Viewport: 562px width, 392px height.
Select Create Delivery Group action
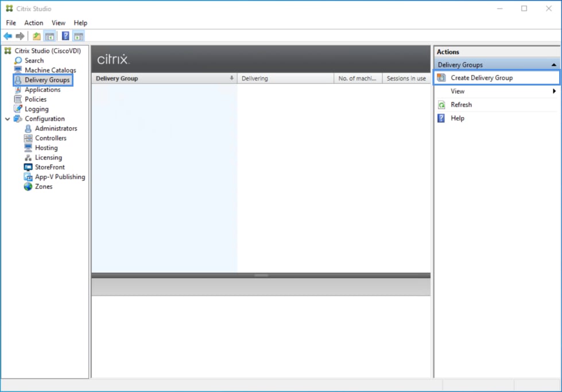[x=497, y=77]
